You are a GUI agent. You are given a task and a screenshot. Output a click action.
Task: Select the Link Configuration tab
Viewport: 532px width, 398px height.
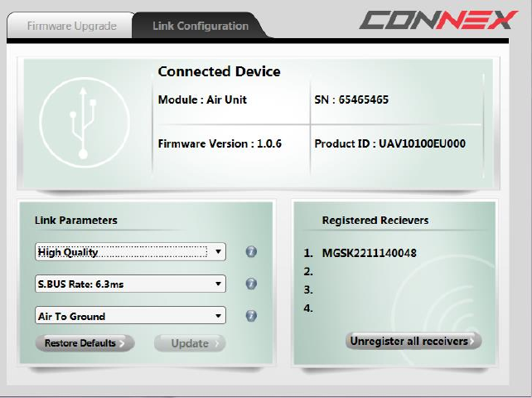point(201,26)
